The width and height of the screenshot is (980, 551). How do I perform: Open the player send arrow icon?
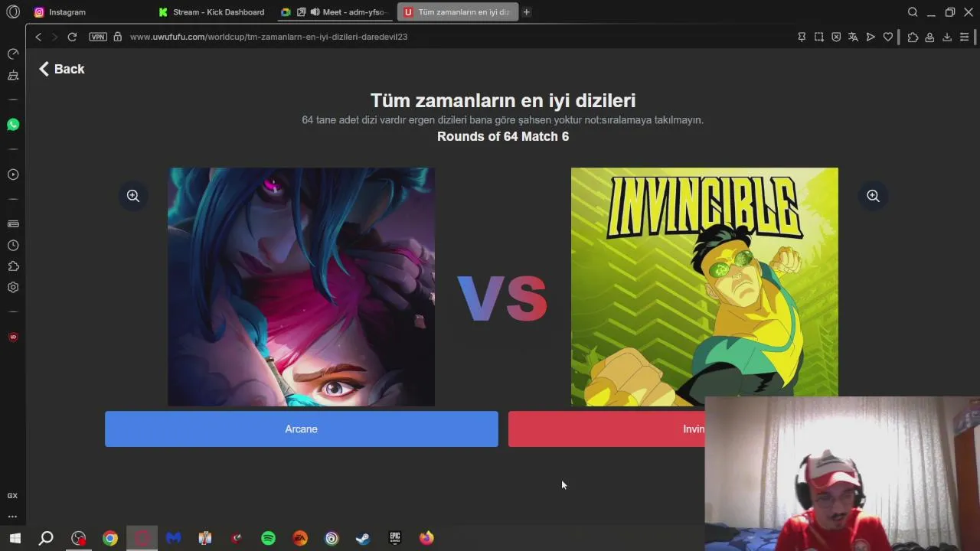871,37
